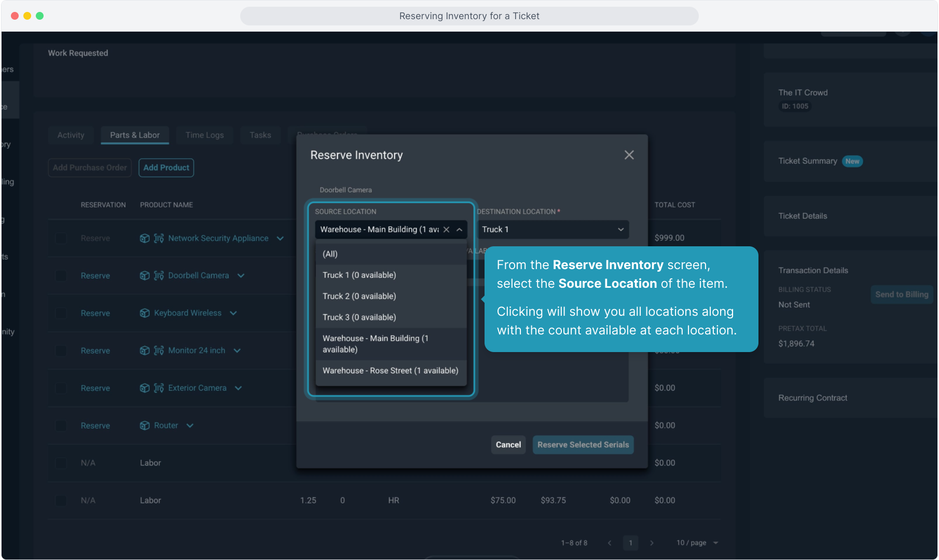Viewport: 939px width, 560px height.
Task: Go to next page arrow
Action: 652,543
